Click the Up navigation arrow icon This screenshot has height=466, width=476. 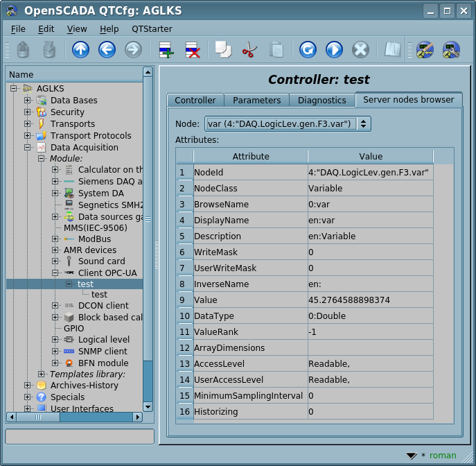pyautogui.click(x=81, y=50)
